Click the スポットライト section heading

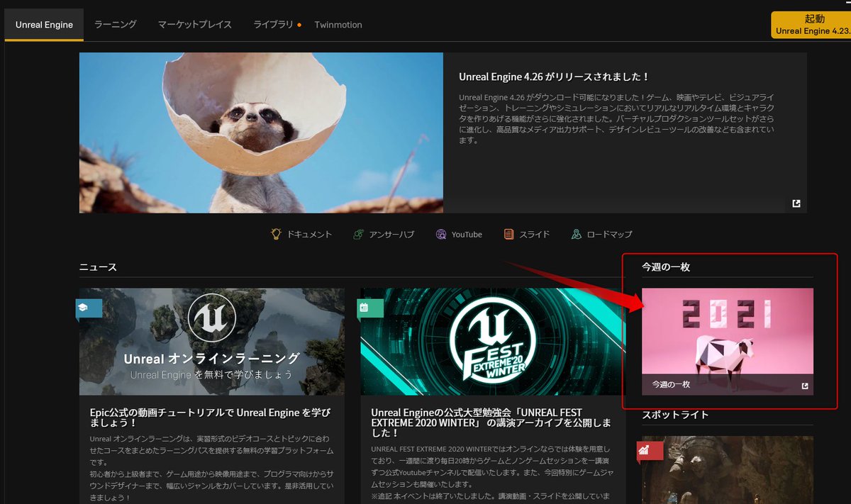(675, 415)
